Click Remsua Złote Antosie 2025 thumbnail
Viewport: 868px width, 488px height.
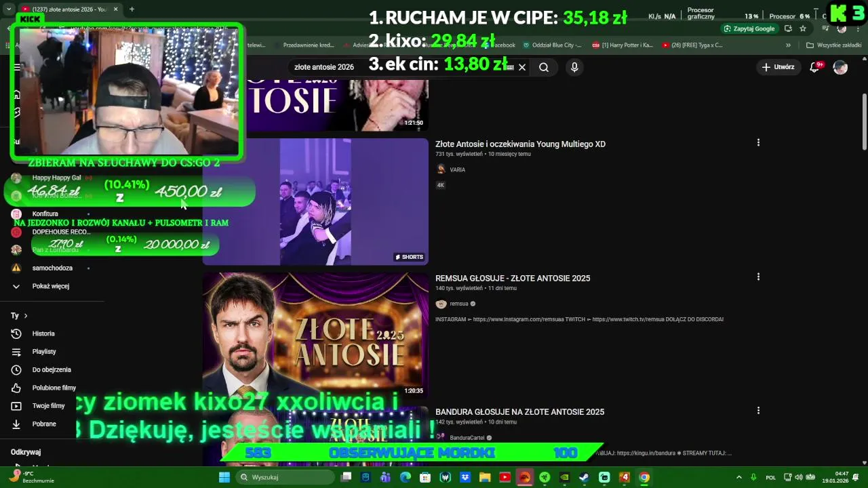tap(315, 335)
